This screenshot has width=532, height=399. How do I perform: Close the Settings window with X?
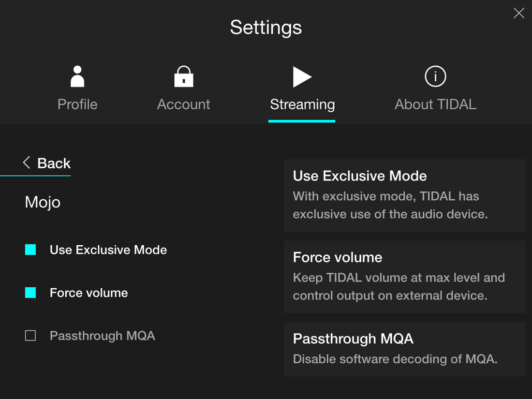click(x=519, y=13)
